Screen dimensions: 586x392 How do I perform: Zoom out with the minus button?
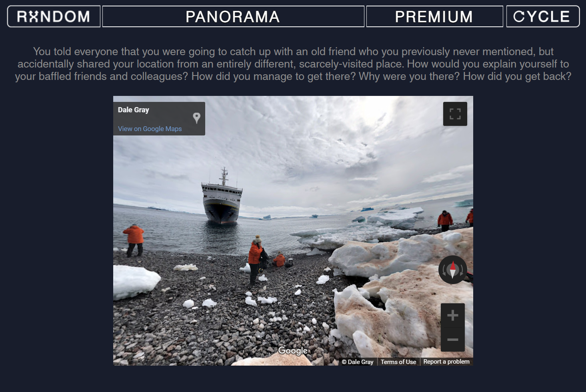pos(453,340)
